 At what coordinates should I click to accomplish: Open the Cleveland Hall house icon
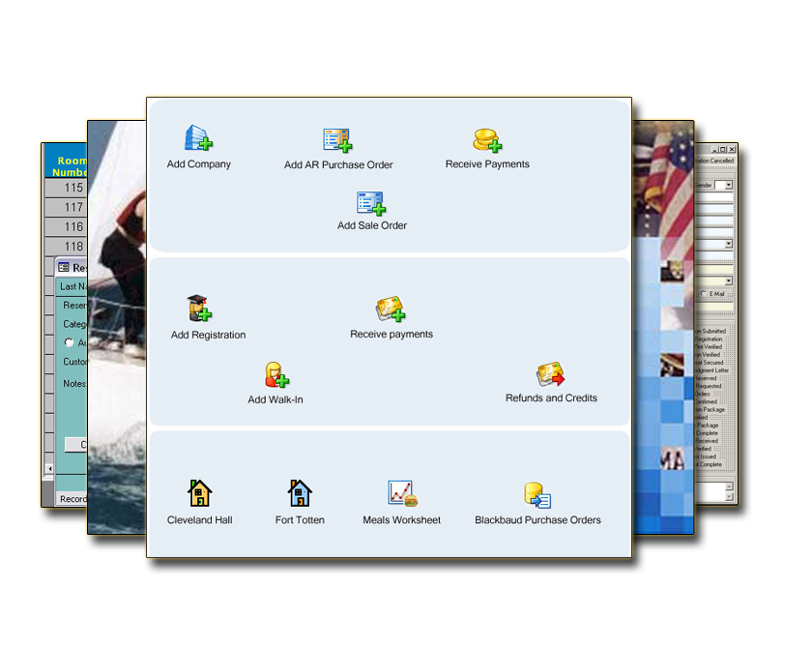[199, 492]
